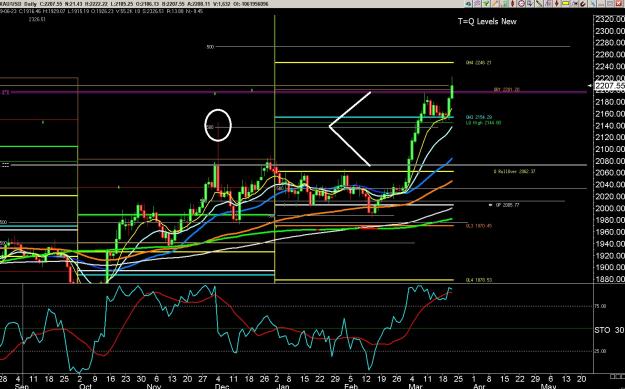The image size is (625, 389).
Task: Click the blue pointer icon right of the yellow rectangle
Action: 574,4
